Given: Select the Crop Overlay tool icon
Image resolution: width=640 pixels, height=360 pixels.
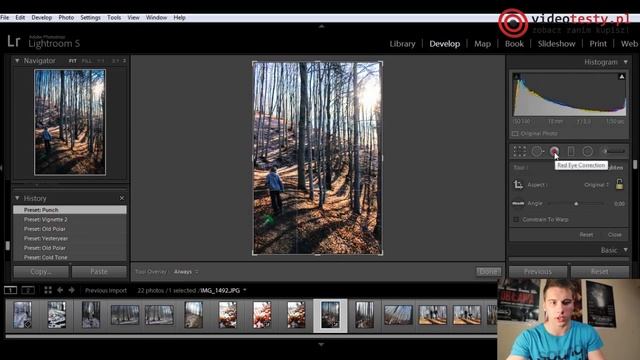Looking at the screenshot, I should pos(519,151).
